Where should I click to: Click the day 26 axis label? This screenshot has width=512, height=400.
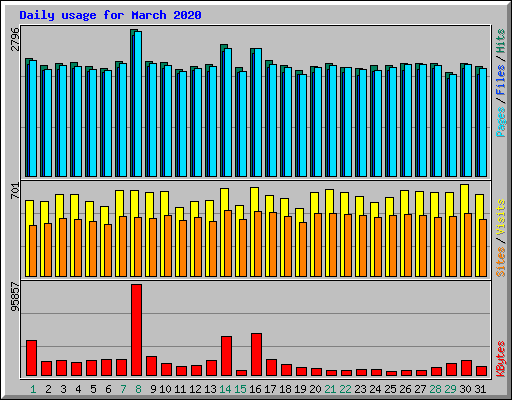(405, 389)
